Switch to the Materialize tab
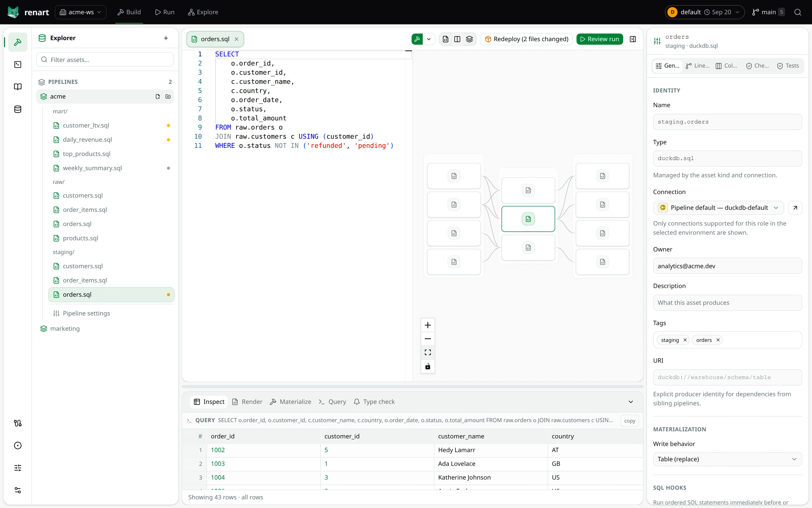This screenshot has width=812, height=508. [291, 402]
